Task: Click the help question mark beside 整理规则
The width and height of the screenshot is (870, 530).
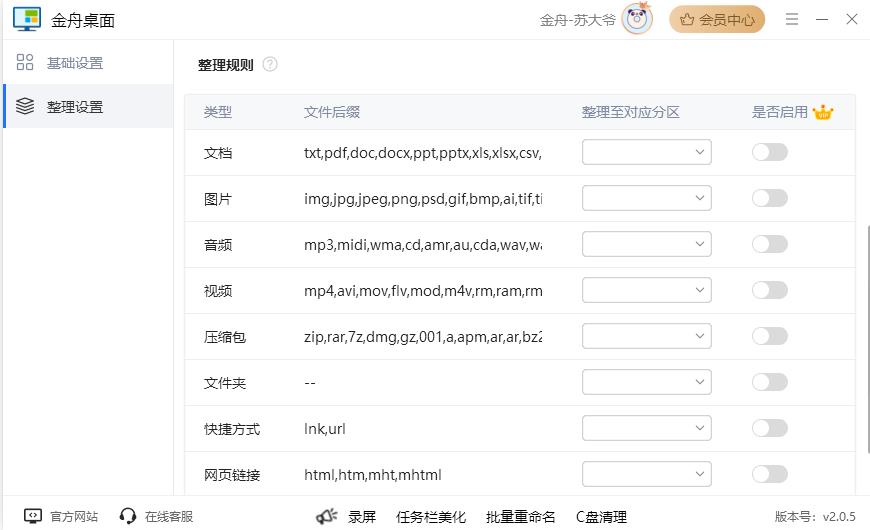Action: (270, 65)
